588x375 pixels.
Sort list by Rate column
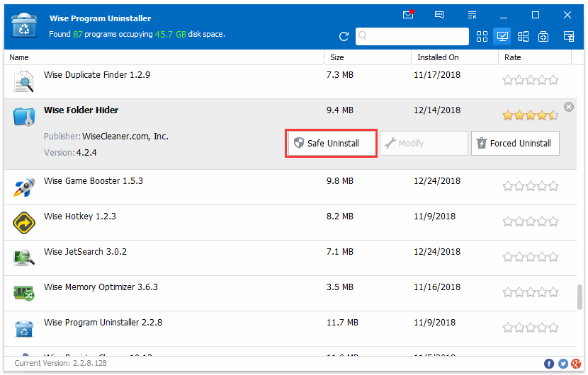click(x=535, y=57)
